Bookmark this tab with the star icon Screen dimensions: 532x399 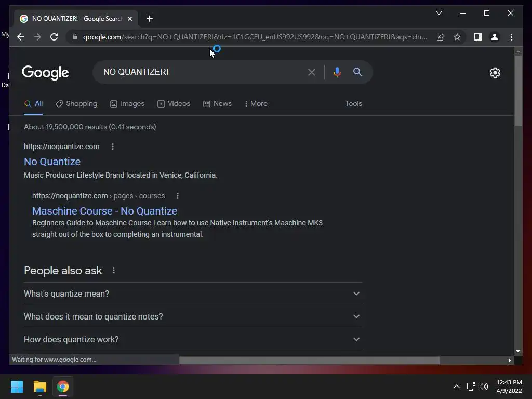[x=457, y=37]
